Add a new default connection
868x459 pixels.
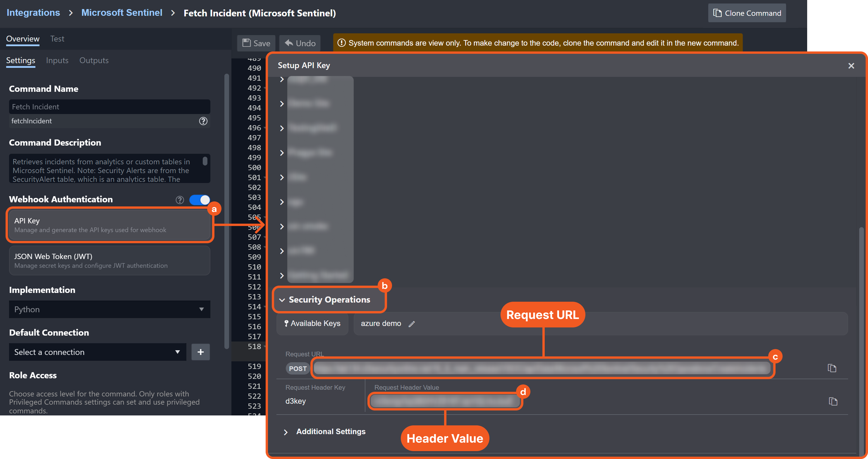pos(200,352)
